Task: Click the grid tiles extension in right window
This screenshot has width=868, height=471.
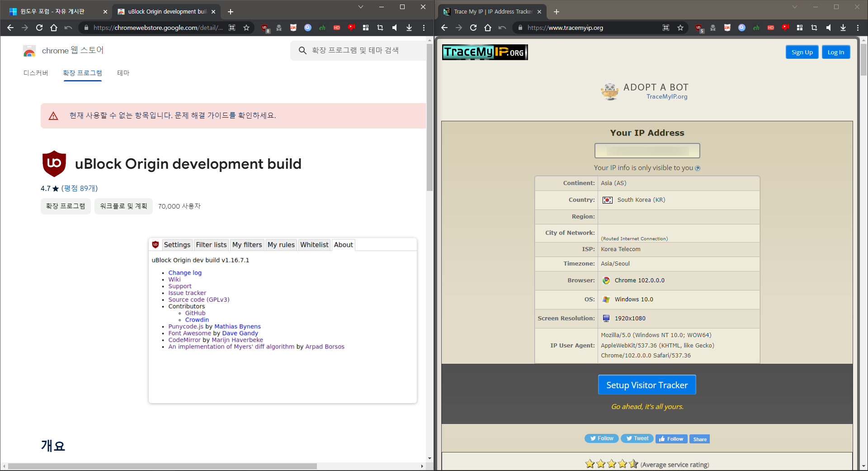Action: point(800,28)
